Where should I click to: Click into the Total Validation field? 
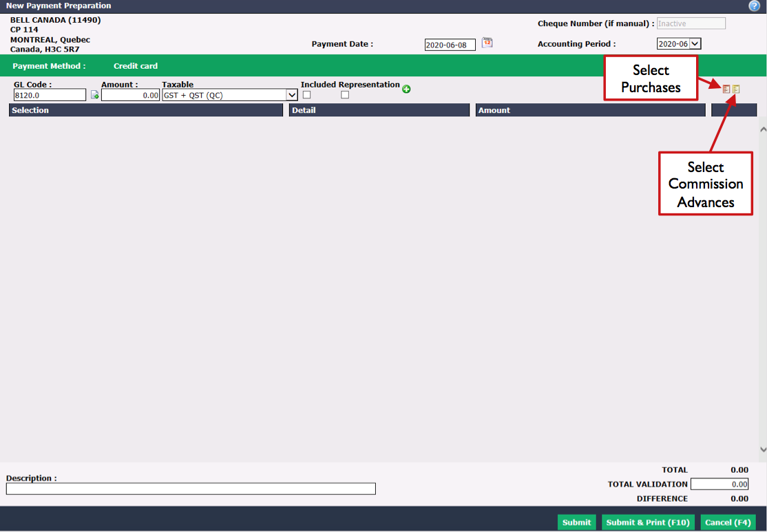tap(719, 484)
